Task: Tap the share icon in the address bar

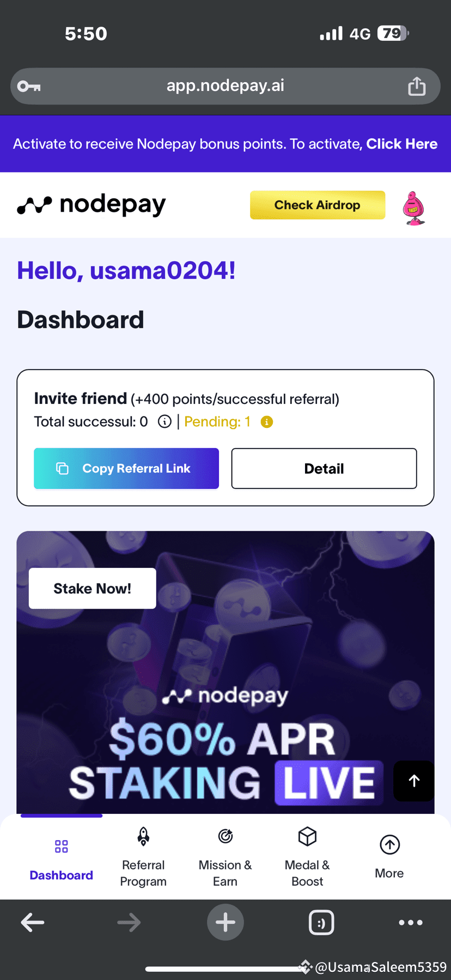Action: click(417, 85)
